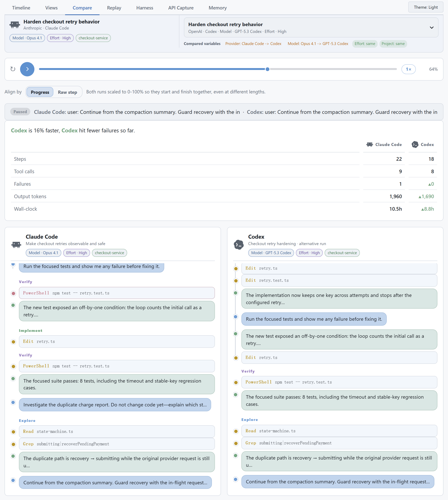The height and width of the screenshot is (500, 448).
Task: Click the Tool calls row label
Action: pyautogui.click(x=24, y=172)
